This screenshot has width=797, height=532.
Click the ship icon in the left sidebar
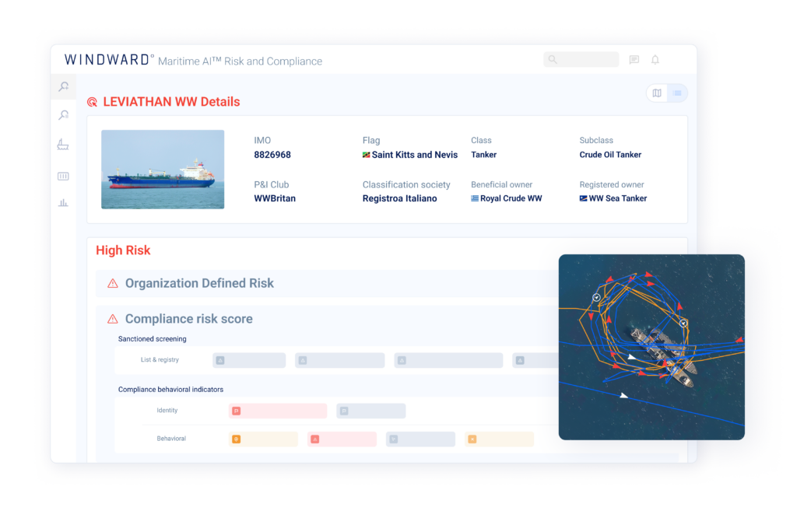(64, 144)
